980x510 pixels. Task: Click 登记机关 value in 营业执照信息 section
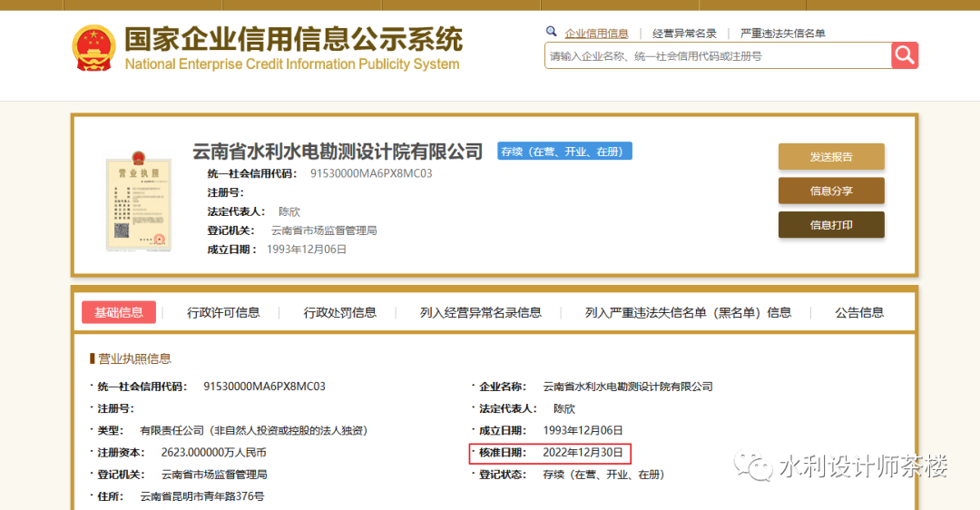pos(214,475)
